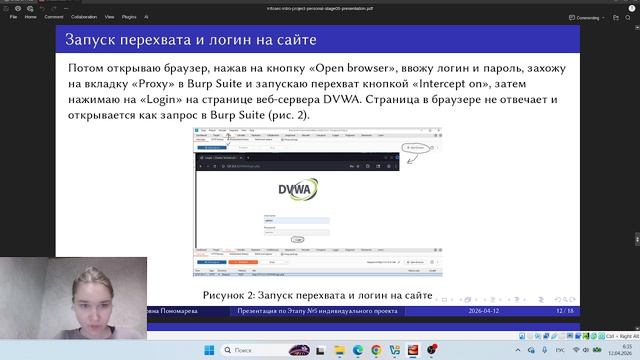Click the volume speaker tray icon

coord(586,350)
